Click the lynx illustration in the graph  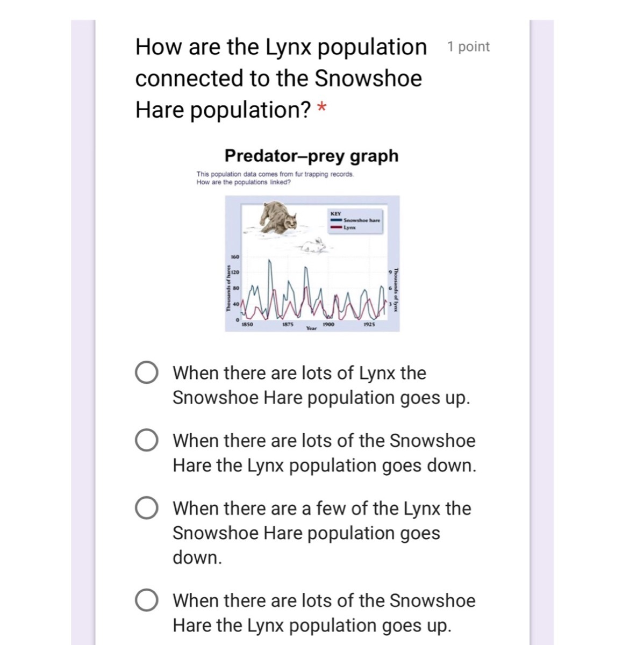[278, 217]
